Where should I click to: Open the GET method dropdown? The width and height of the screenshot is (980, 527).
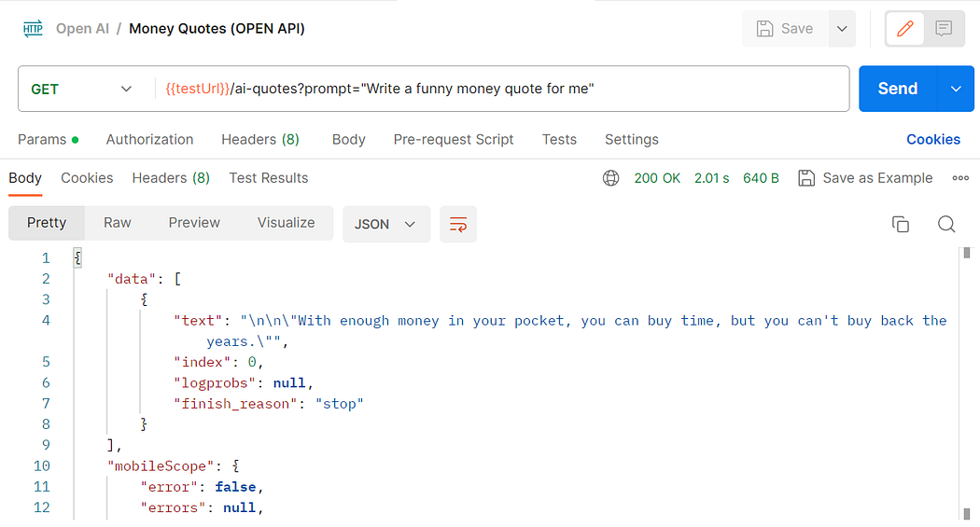click(x=81, y=90)
